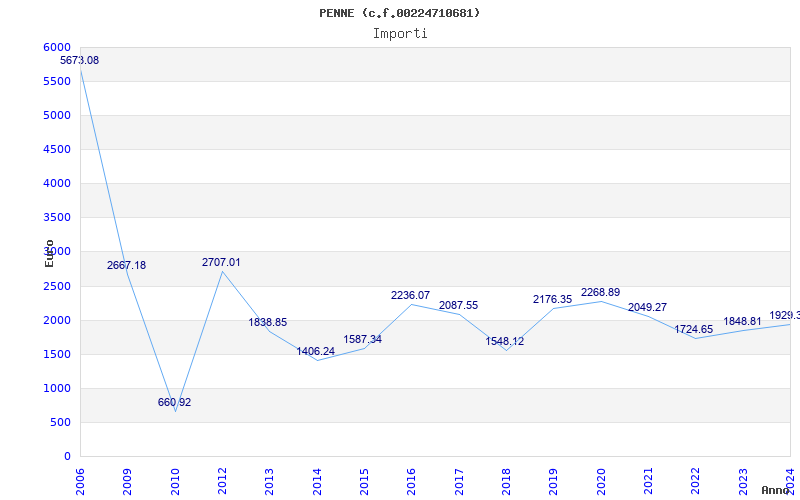
Task: Select the 1548.12 data label
Action: pyautogui.click(x=505, y=341)
